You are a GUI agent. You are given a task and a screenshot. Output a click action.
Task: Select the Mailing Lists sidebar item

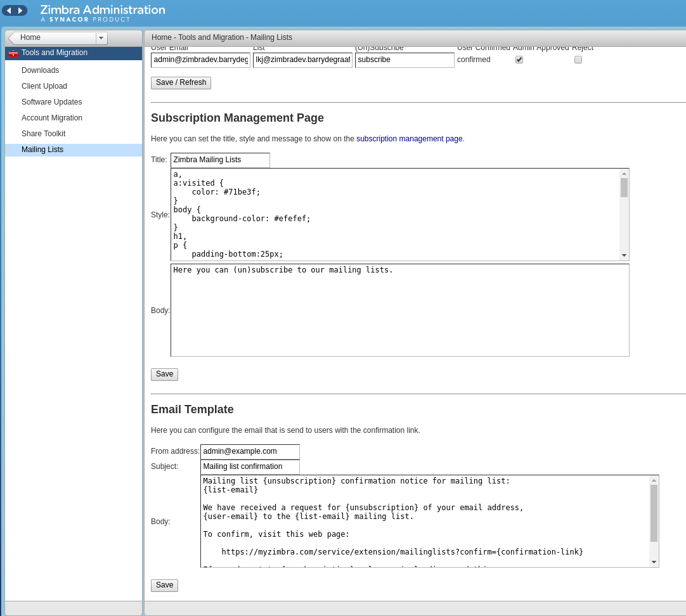[x=42, y=150]
